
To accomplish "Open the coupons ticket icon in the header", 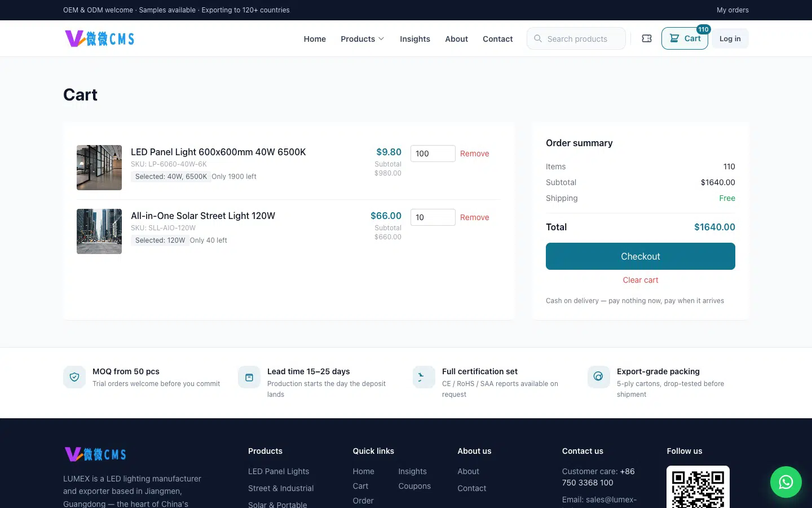I will coord(647,38).
